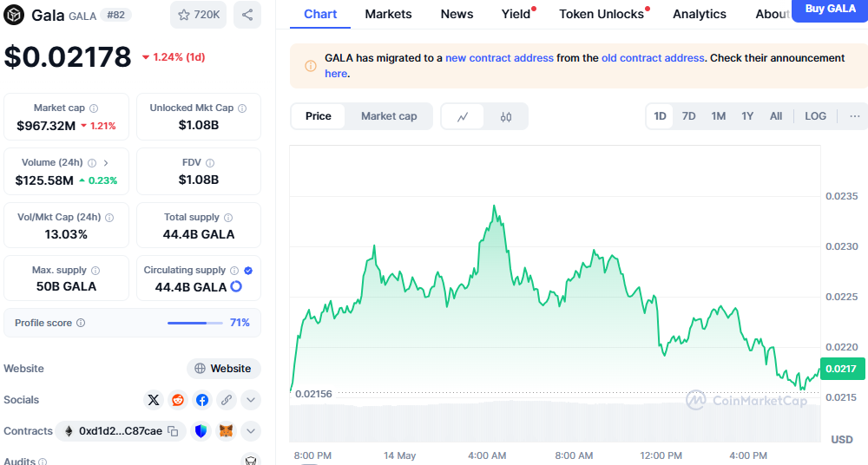This screenshot has height=465, width=868.
Task: Open the Token Unlocks tab
Action: (x=603, y=15)
